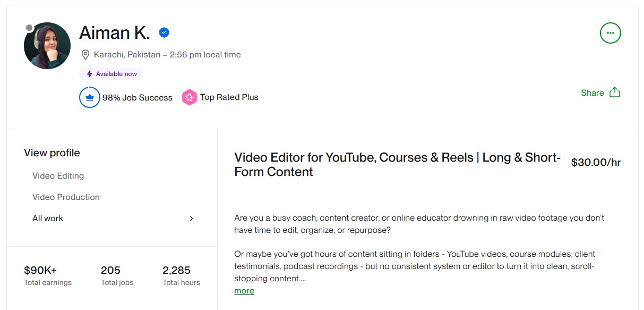The width and height of the screenshot is (644, 310).
Task: Click the location pin icon
Action: 85,55
